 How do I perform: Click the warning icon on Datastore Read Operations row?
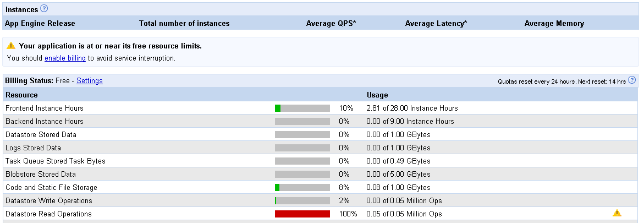click(617, 213)
